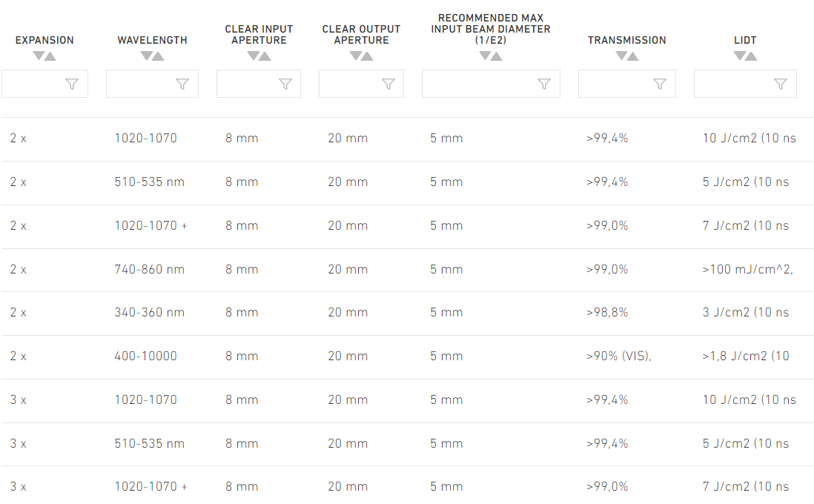Sort Wavelength column ascending with up triangle
814x504 pixels.
(x=158, y=56)
